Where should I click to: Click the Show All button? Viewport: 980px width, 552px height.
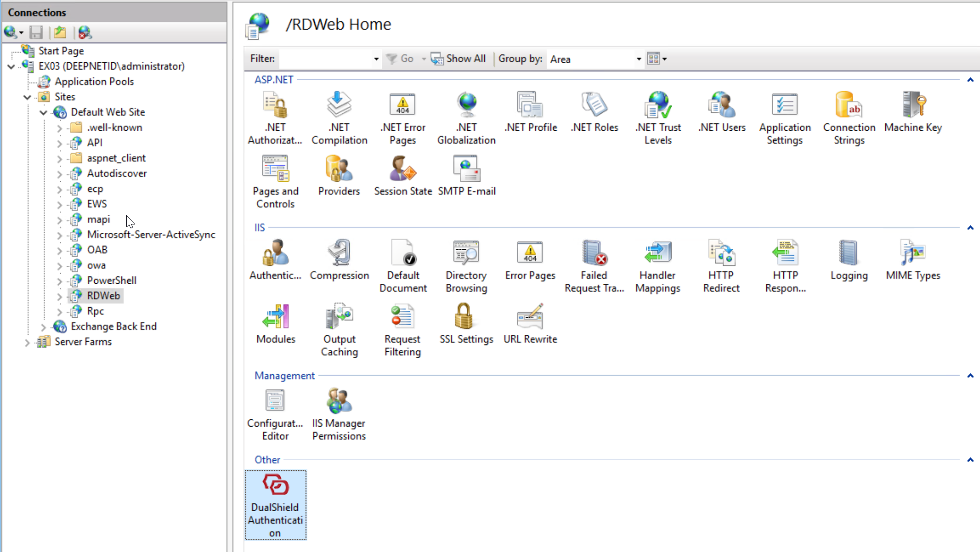click(458, 59)
